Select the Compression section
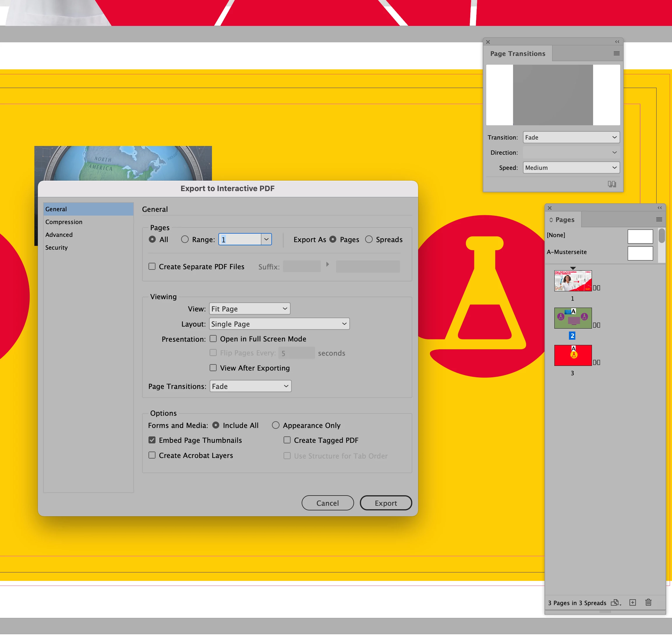This screenshot has width=672, height=638. (x=89, y=222)
